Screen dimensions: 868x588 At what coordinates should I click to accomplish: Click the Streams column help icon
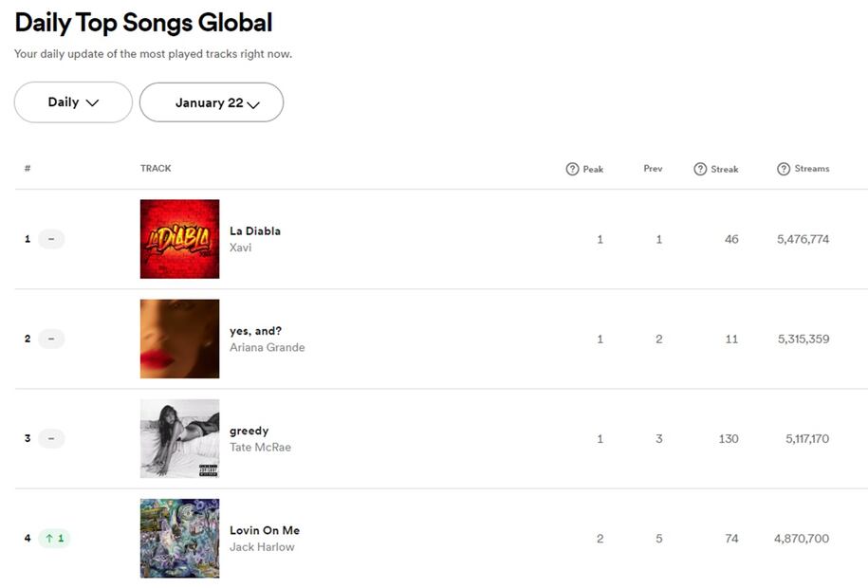tap(784, 169)
